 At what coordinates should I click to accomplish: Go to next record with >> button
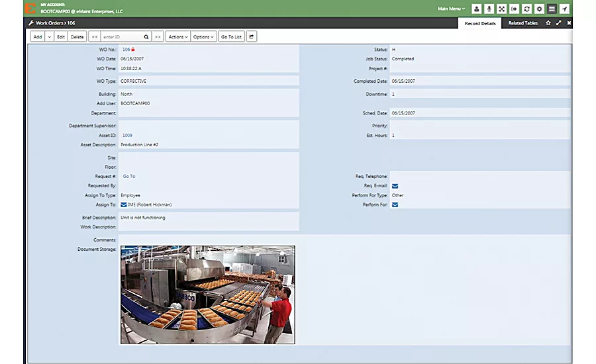(x=158, y=37)
